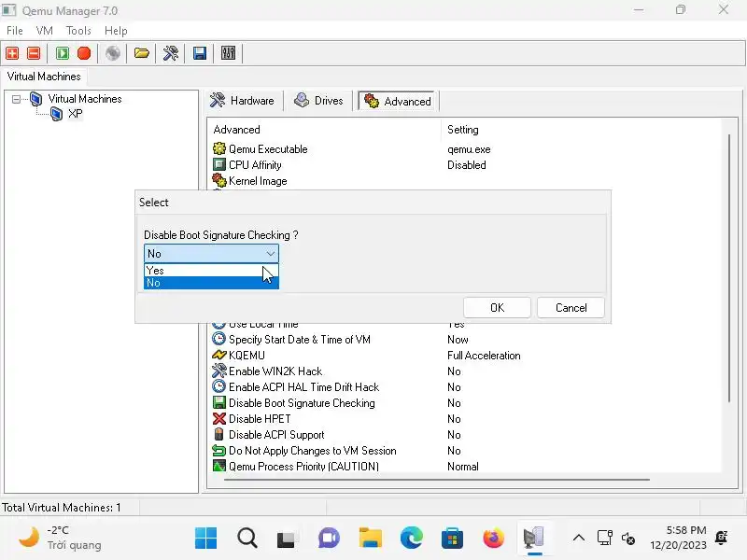The image size is (747, 560).
Task: Select the Virtual Machines panel tab
Action: (x=44, y=77)
